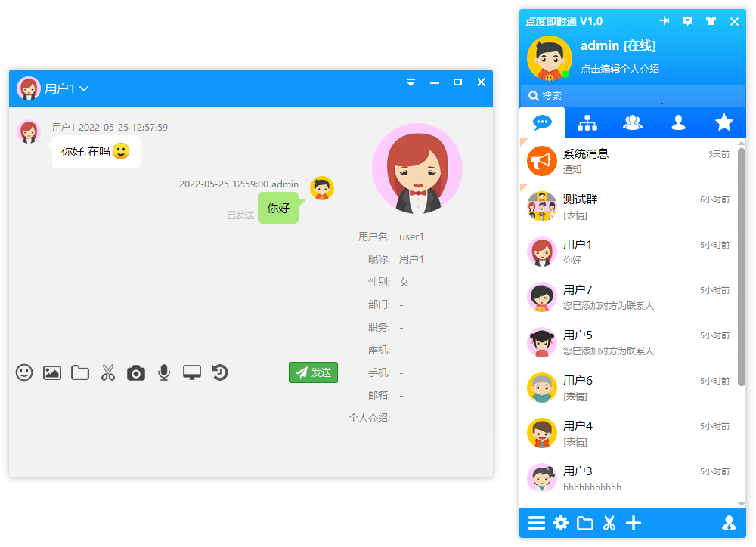Click the screen share monitor icon

click(x=192, y=372)
